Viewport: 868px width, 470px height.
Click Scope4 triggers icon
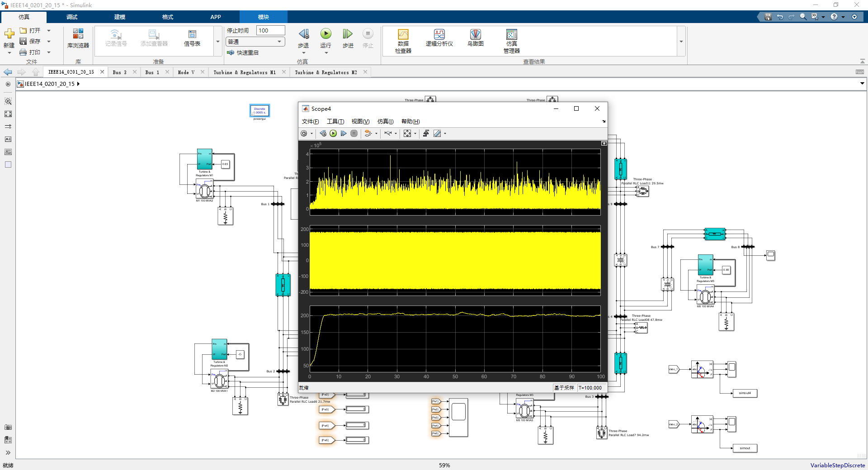coord(426,133)
